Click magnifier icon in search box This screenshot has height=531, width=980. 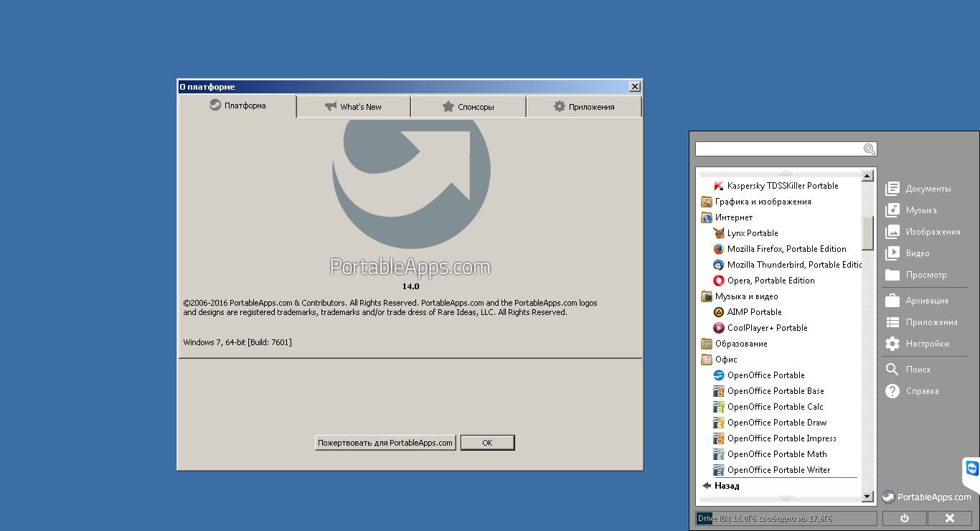[x=869, y=149]
